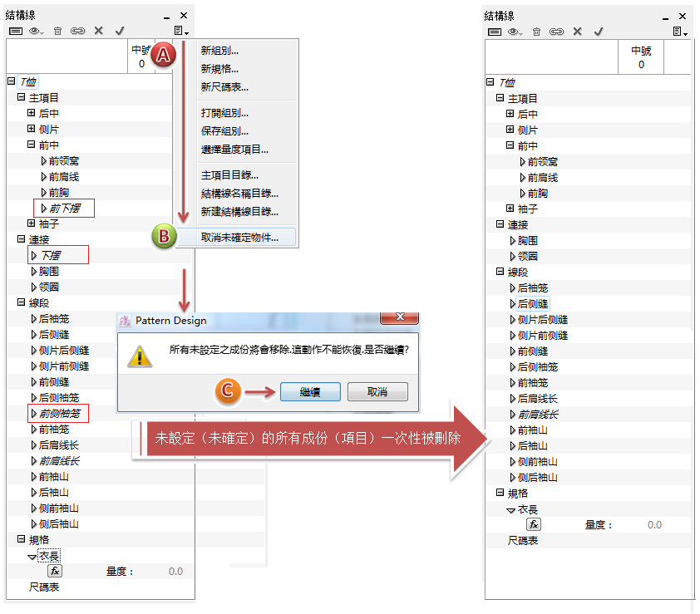The width and height of the screenshot is (700, 614).
Task: Click the trash delete icon in left panel toolbar
Action: tap(57, 31)
